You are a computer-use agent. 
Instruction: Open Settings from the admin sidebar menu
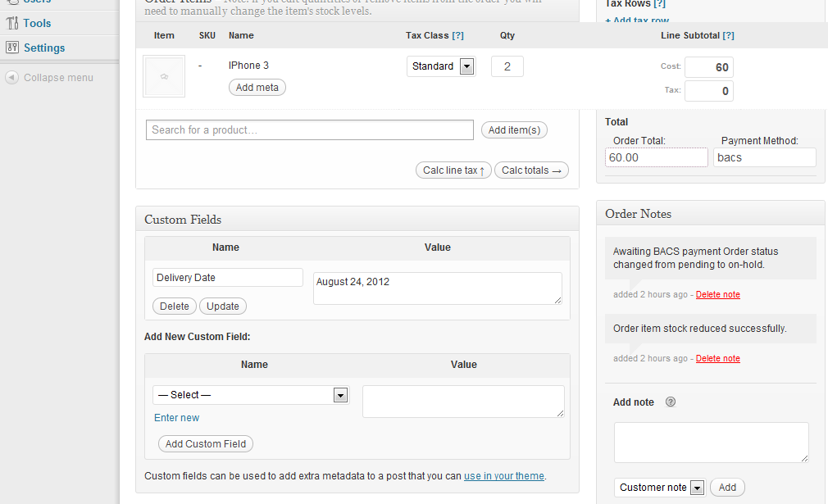click(43, 48)
